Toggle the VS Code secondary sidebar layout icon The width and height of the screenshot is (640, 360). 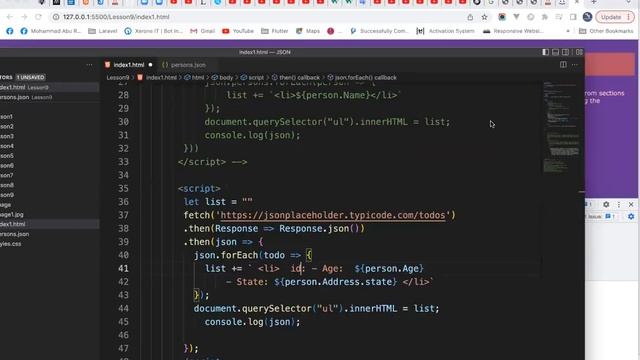point(565,52)
